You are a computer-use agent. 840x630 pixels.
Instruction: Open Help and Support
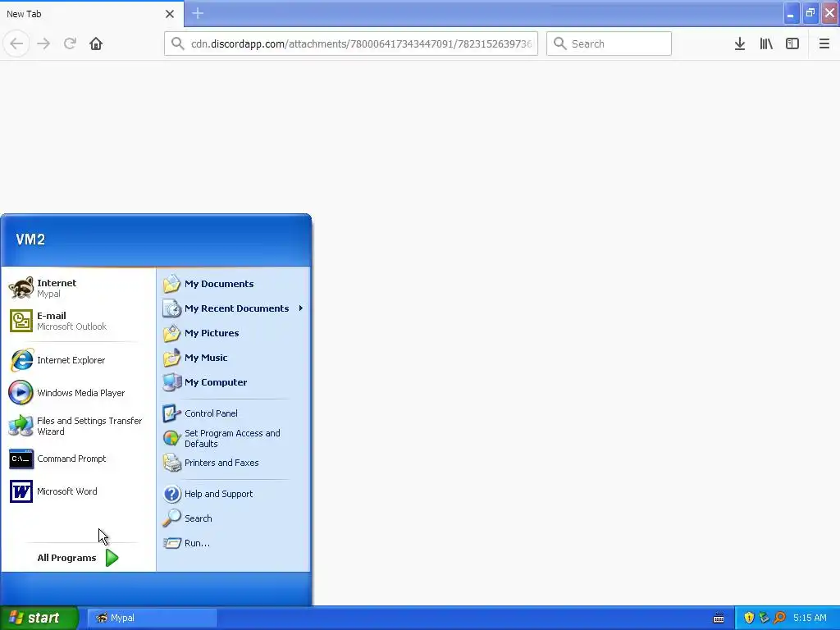pyautogui.click(x=233, y=494)
